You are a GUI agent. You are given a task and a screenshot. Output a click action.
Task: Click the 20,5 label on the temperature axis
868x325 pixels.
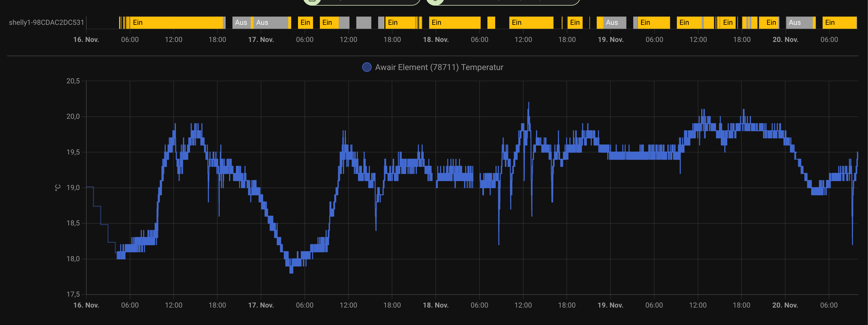pyautogui.click(x=73, y=81)
